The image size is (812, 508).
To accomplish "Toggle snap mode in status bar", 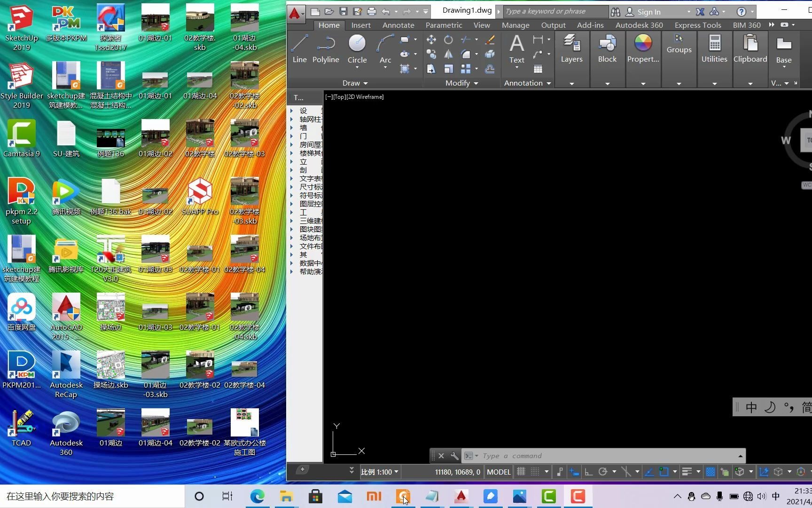I will point(535,472).
